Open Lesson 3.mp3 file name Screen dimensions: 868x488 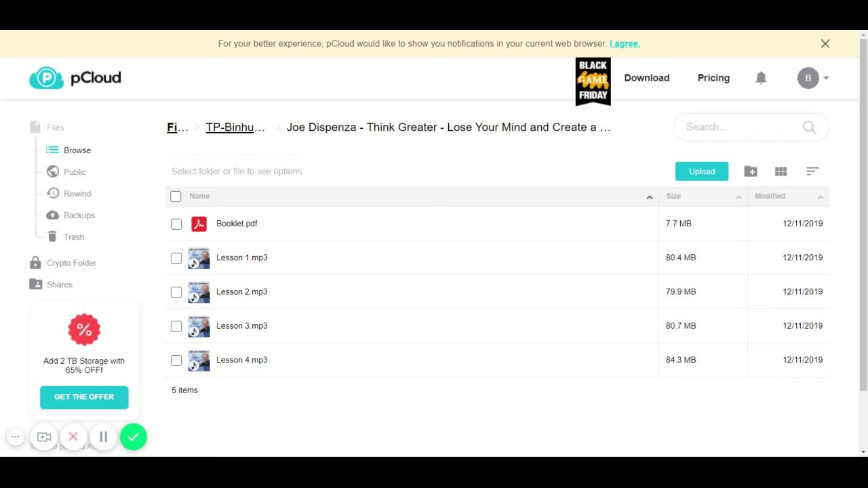click(x=242, y=326)
